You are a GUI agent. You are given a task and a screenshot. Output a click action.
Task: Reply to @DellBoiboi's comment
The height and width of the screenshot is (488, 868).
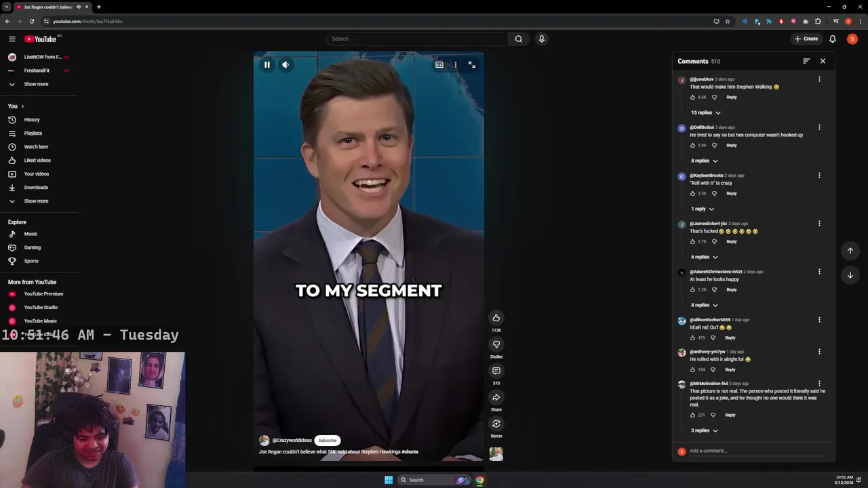coord(732,145)
